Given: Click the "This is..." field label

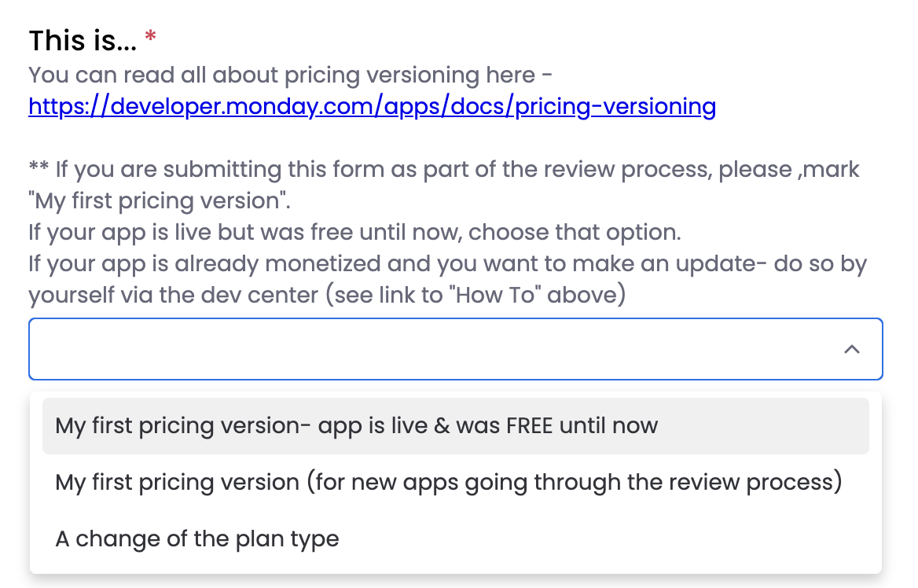Looking at the screenshot, I should [x=83, y=40].
